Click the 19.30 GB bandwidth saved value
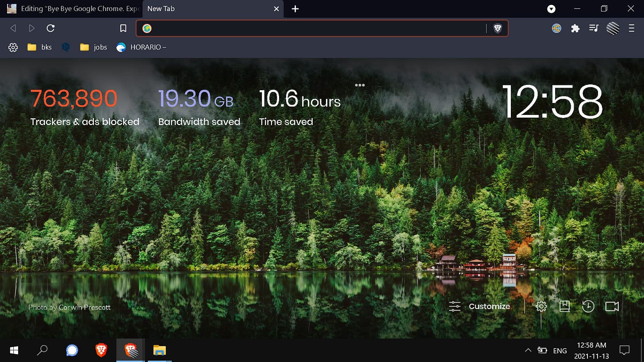The height and width of the screenshot is (362, 644). [195, 98]
